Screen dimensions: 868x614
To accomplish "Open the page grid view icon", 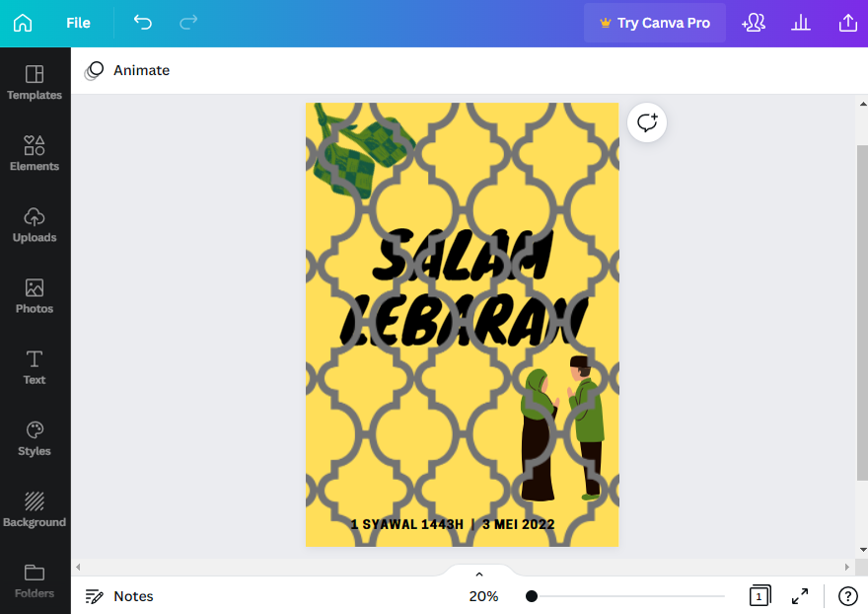I will pos(759,595).
